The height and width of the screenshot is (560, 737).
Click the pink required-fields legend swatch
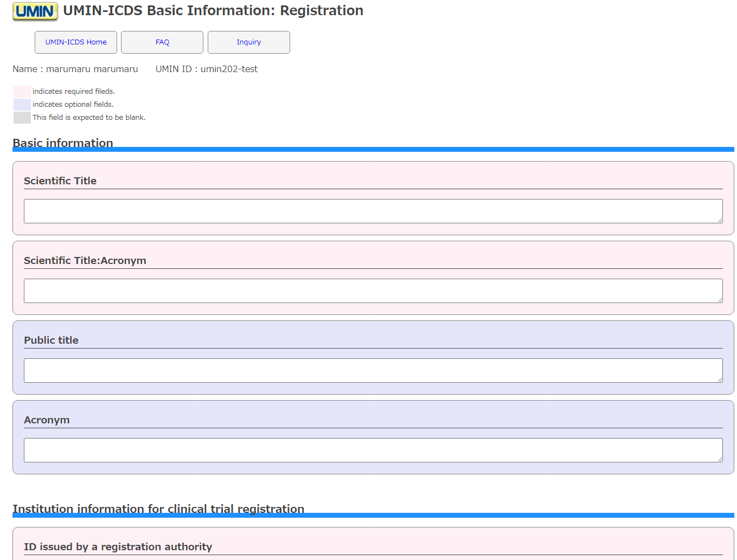point(22,92)
